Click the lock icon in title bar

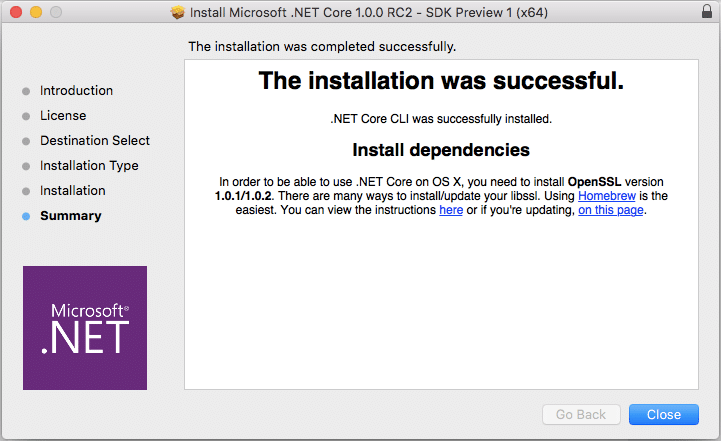(707, 11)
